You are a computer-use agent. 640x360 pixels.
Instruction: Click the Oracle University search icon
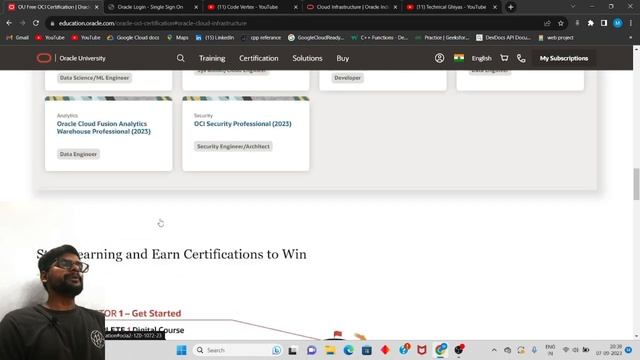click(x=180, y=58)
